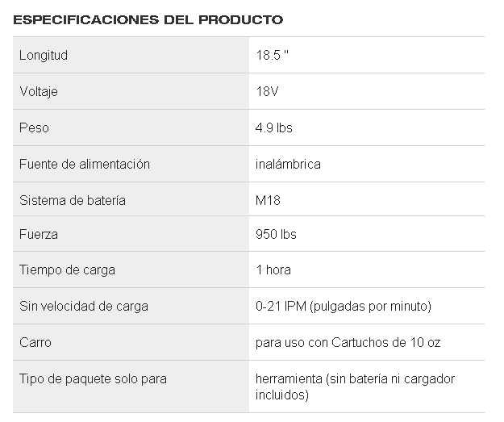Click the 'Fuente de alimentación' label

tap(85, 164)
